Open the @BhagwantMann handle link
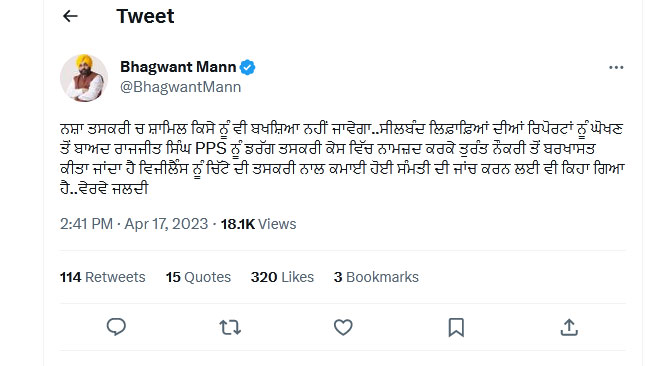 [x=181, y=87]
